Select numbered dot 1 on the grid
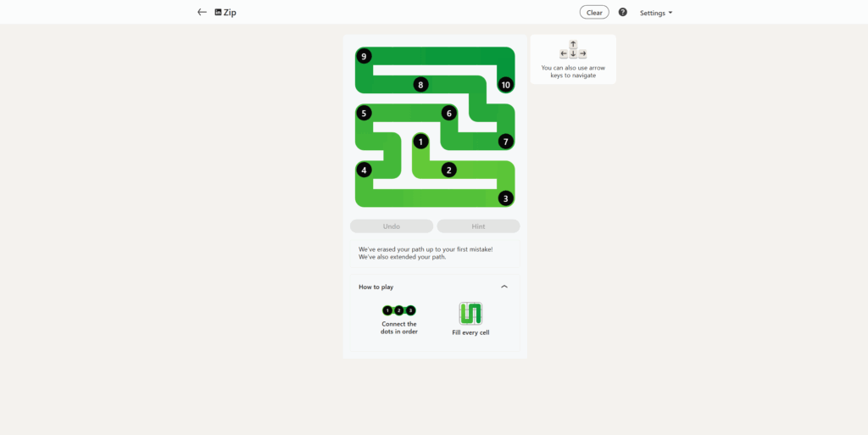 point(420,142)
